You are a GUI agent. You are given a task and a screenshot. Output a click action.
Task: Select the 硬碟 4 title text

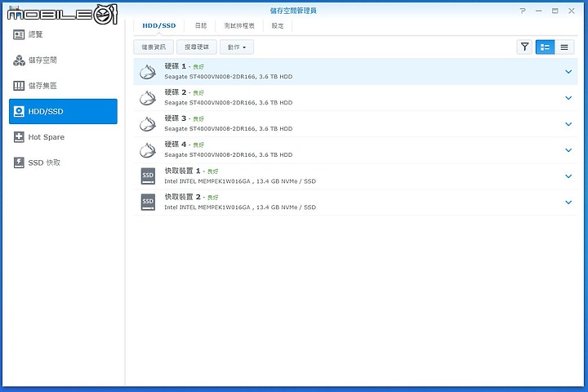click(x=175, y=145)
